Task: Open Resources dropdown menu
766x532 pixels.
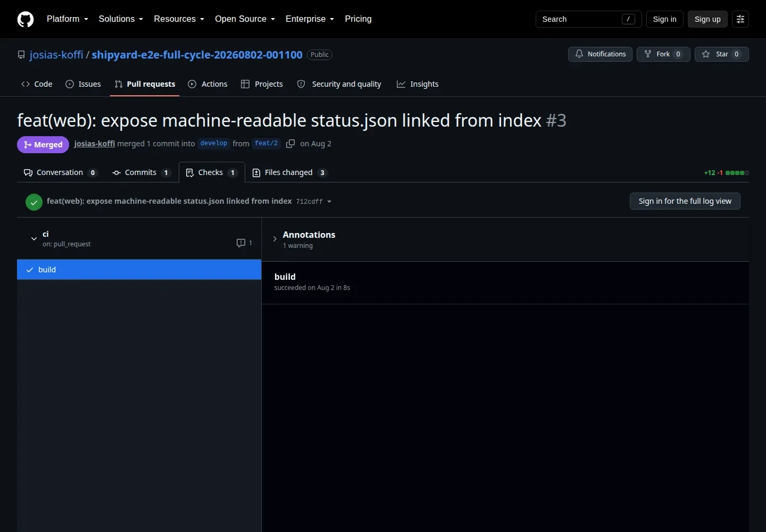Action: (x=179, y=19)
